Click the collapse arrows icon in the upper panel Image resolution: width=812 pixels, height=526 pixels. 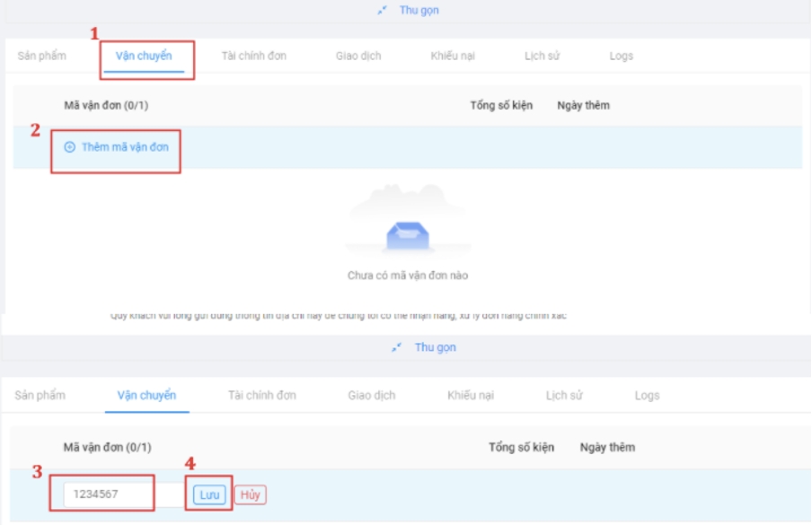click(x=383, y=11)
